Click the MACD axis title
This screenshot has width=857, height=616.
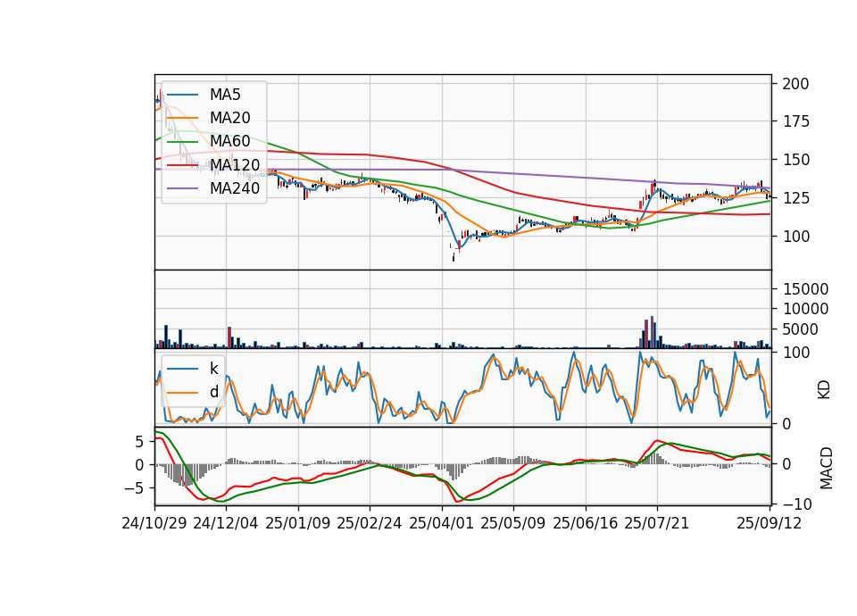tap(827, 468)
